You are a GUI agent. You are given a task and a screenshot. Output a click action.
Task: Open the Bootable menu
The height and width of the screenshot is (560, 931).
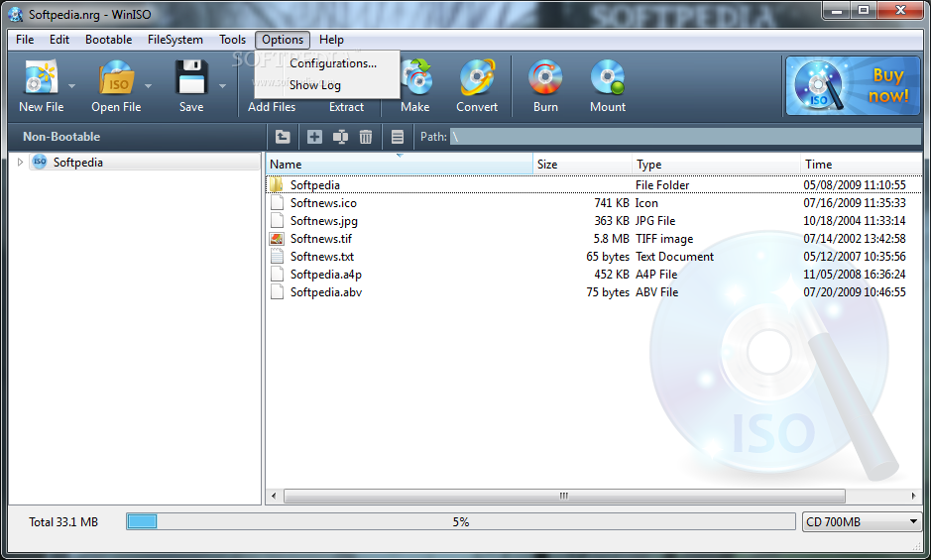(x=109, y=40)
